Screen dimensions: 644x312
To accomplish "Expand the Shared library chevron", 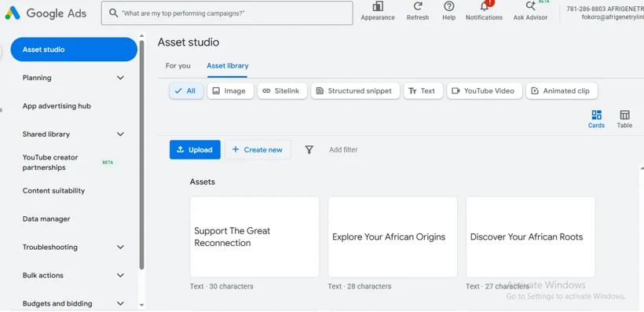I will coord(120,134).
